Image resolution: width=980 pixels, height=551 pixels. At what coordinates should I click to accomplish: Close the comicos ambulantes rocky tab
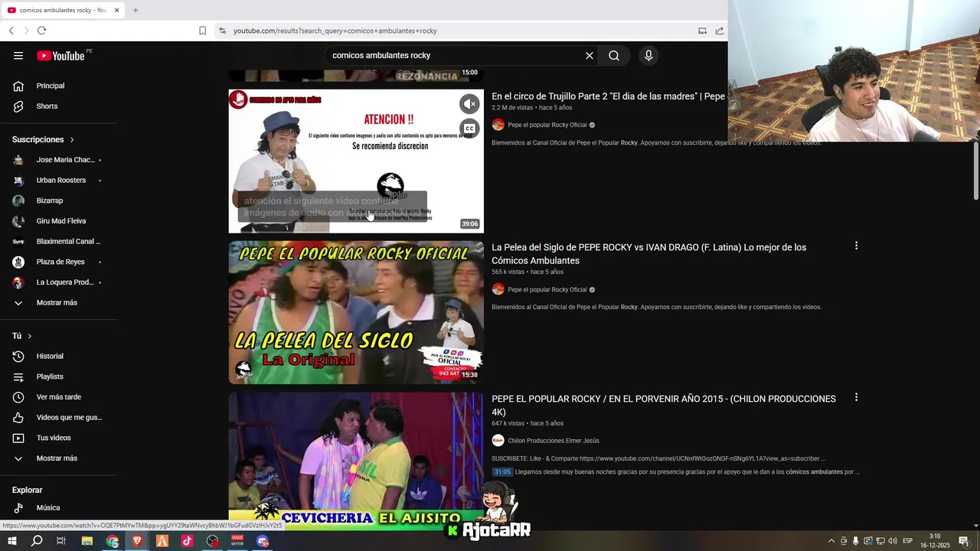pyautogui.click(x=116, y=10)
